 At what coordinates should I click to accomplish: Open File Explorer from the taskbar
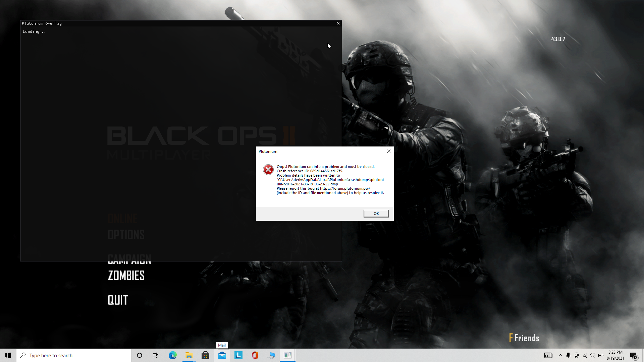189,355
